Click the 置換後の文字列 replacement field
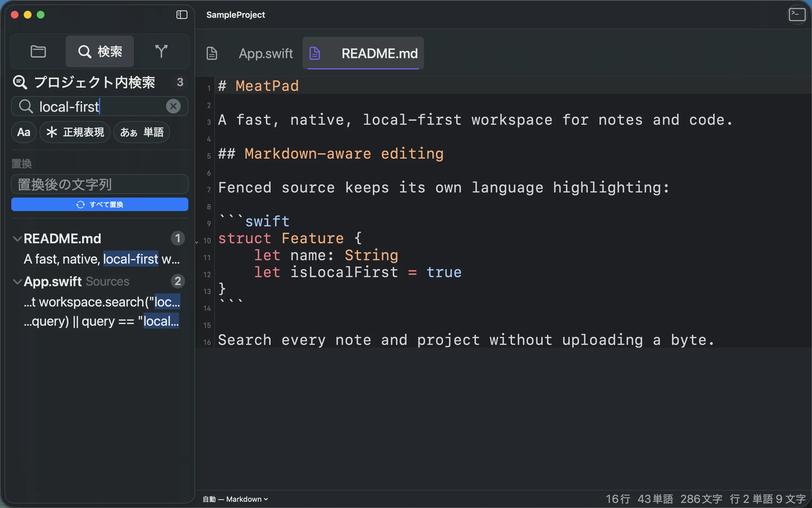The height and width of the screenshot is (508, 812). click(x=100, y=184)
